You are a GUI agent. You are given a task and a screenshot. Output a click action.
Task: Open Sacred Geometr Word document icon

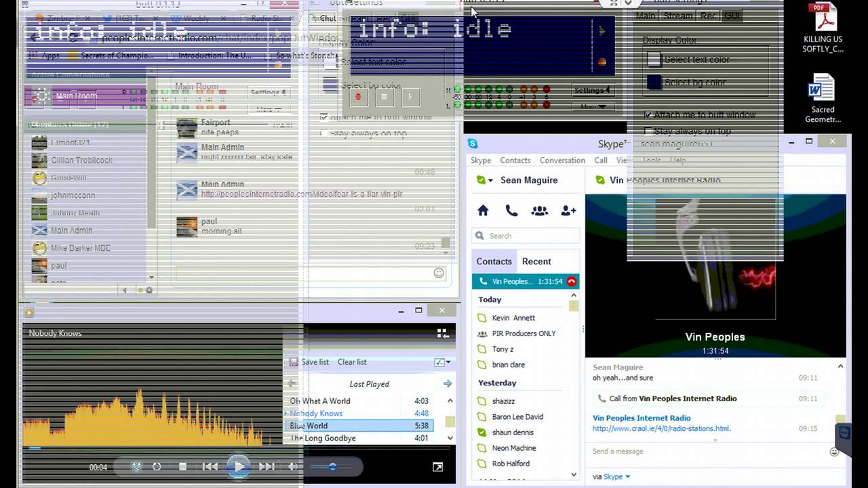coord(823,99)
